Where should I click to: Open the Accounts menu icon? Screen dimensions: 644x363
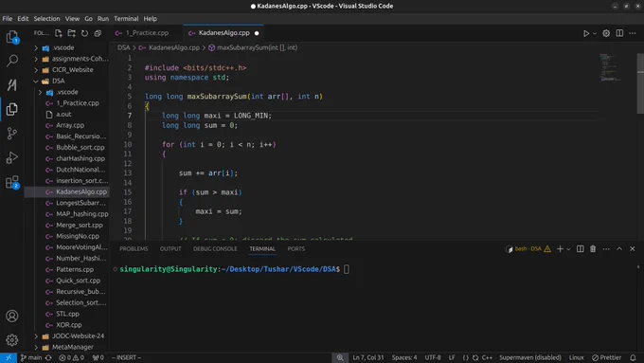(12, 316)
